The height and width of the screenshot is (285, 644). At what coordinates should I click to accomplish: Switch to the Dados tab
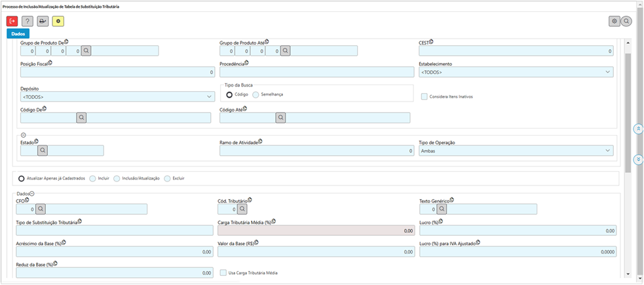(x=18, y=33)
